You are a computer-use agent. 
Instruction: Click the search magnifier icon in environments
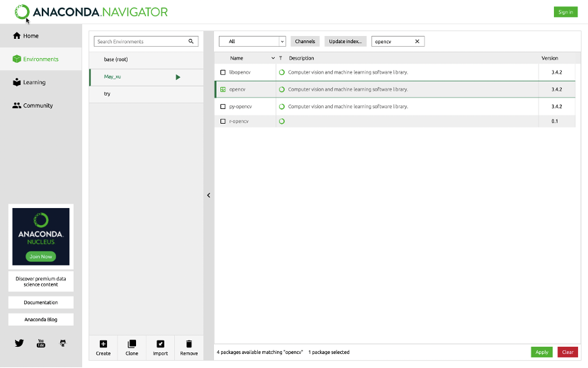pyautogui.click(x=191, y=41)
